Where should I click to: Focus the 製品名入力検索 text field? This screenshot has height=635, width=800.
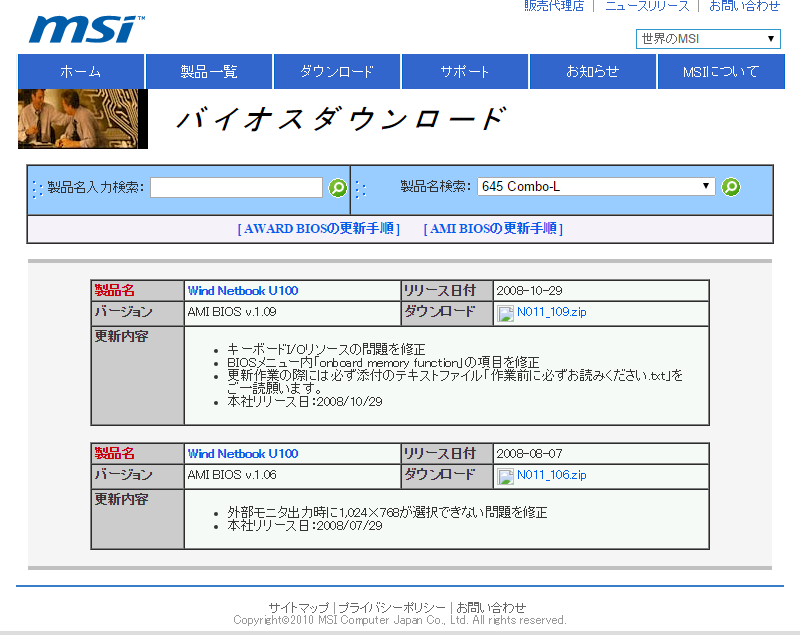236,188
